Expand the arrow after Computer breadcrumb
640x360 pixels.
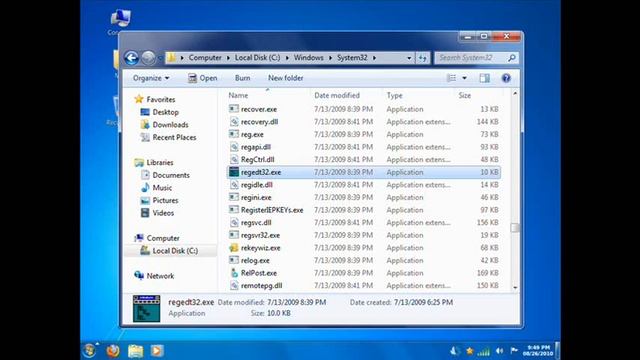pyautogui.click(x=228, y=58)
